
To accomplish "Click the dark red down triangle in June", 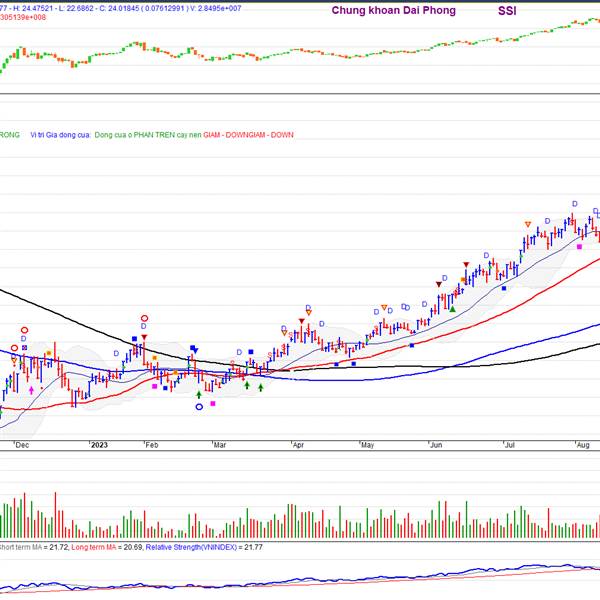I will [438, 285].
